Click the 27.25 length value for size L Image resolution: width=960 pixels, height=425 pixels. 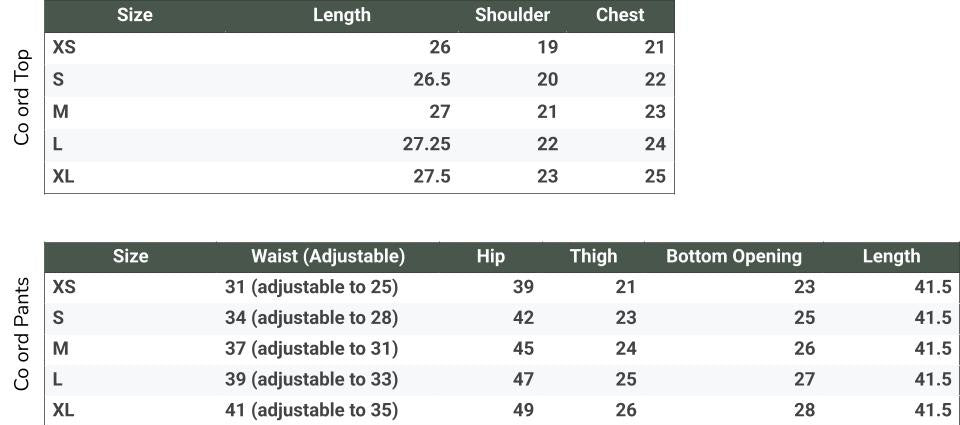tap(426, 144)
